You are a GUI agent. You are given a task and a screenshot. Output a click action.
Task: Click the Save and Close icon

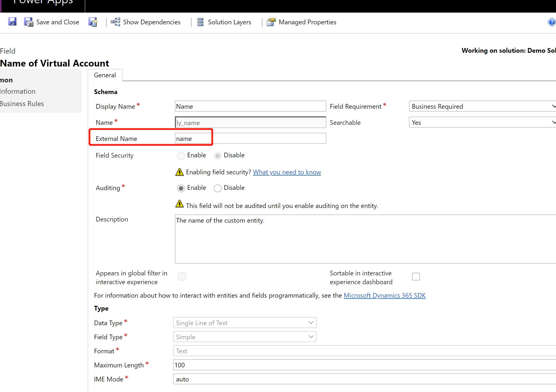28,22
